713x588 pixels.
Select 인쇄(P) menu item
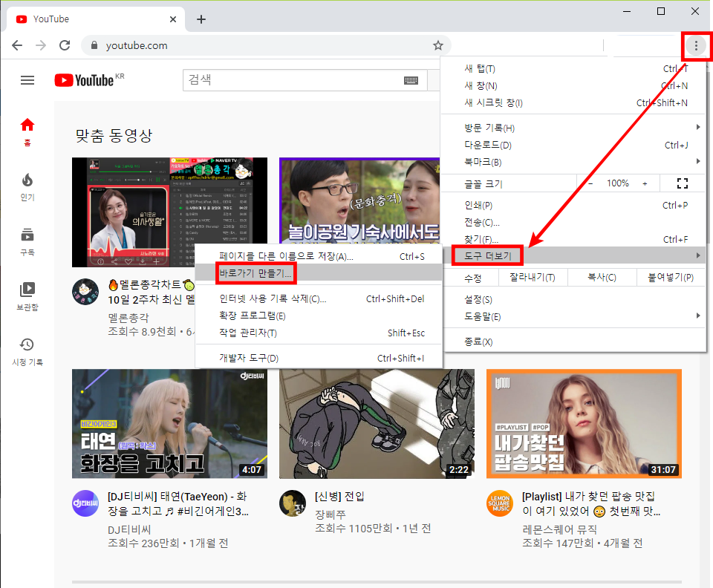[573, 205]
